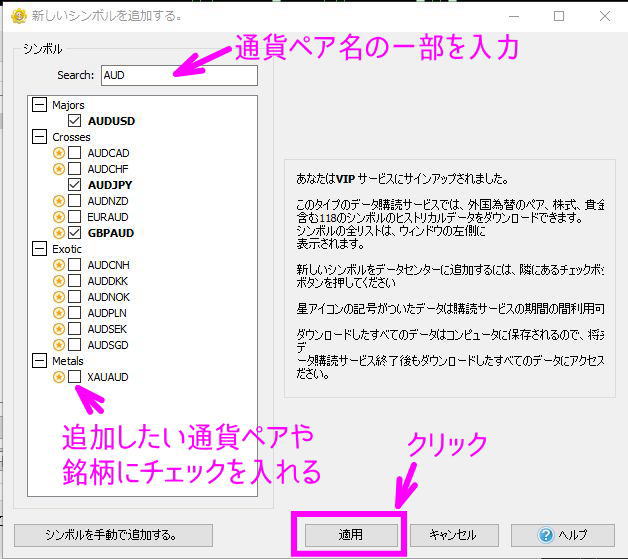Select the Exotic group label
This screenshot has height=559, width=628.
click(67, 249)
